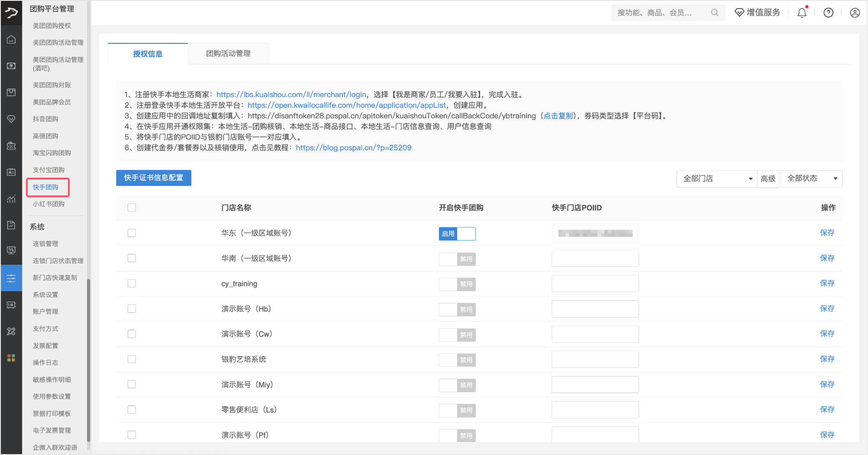This screenshot has height=455, width=868.
Task: Switch to the 团购活动管理 tab
Action: tap(228, 54)
